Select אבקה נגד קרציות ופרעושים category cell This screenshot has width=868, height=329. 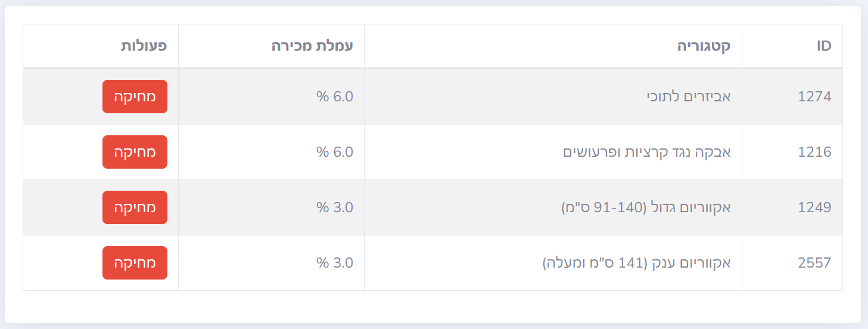(647, 152)
